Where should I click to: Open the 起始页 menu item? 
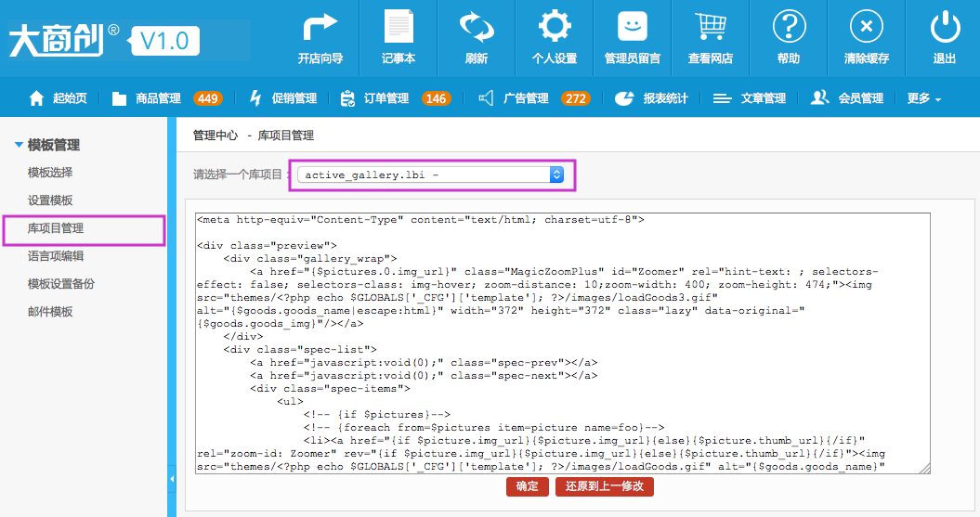70,98
